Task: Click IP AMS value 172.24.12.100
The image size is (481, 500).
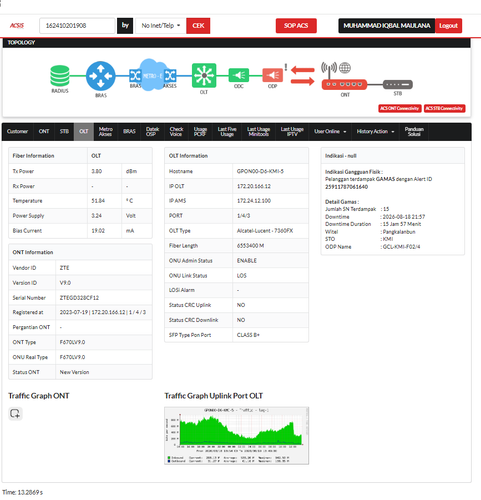Action: point(254,201)
